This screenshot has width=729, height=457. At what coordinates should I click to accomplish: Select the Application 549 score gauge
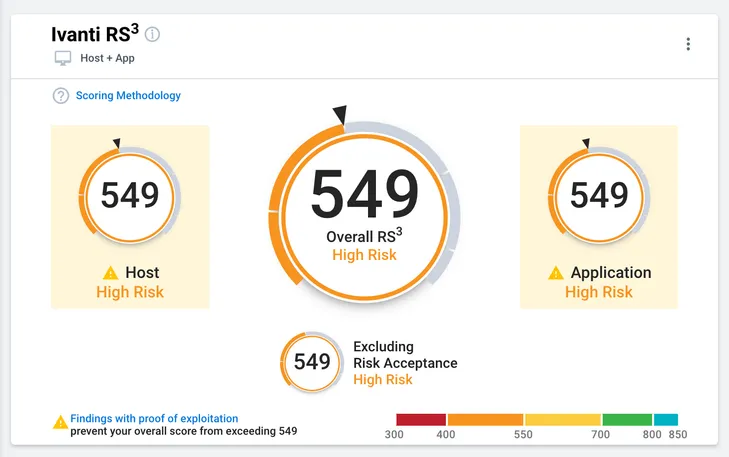pos(599,196)
